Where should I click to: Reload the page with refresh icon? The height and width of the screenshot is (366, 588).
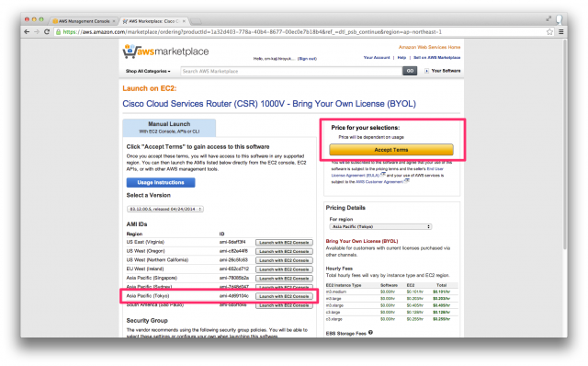click(x=47, y=32)
